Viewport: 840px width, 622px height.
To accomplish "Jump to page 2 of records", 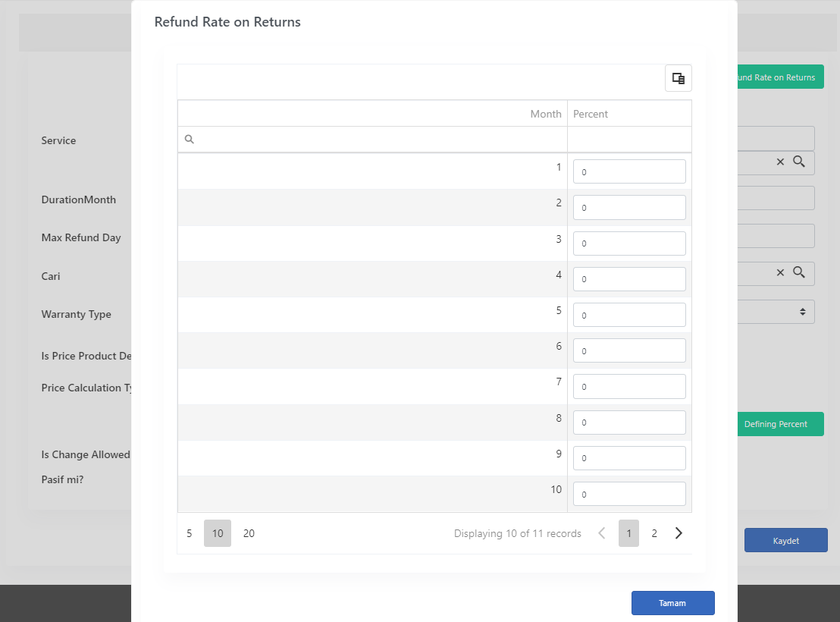I will pos(654,533).
